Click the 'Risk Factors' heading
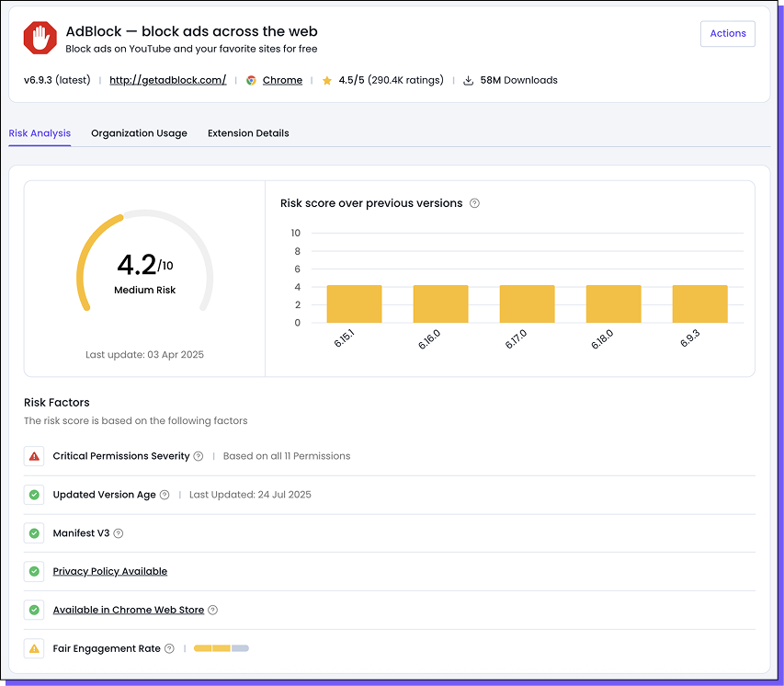 tap(57, 402)
